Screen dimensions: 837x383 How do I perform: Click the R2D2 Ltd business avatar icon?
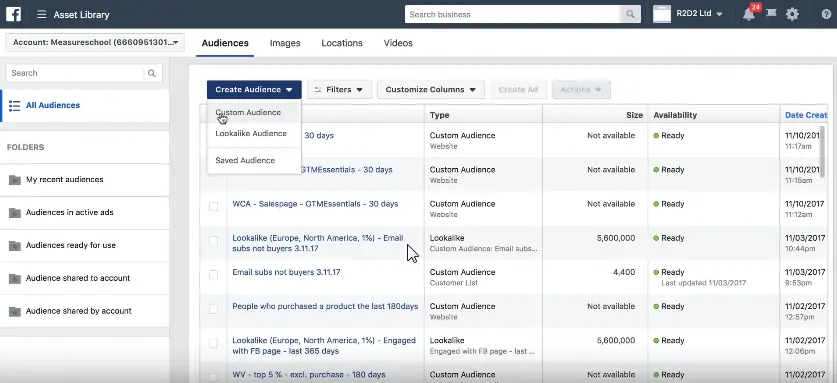[662, 14]
